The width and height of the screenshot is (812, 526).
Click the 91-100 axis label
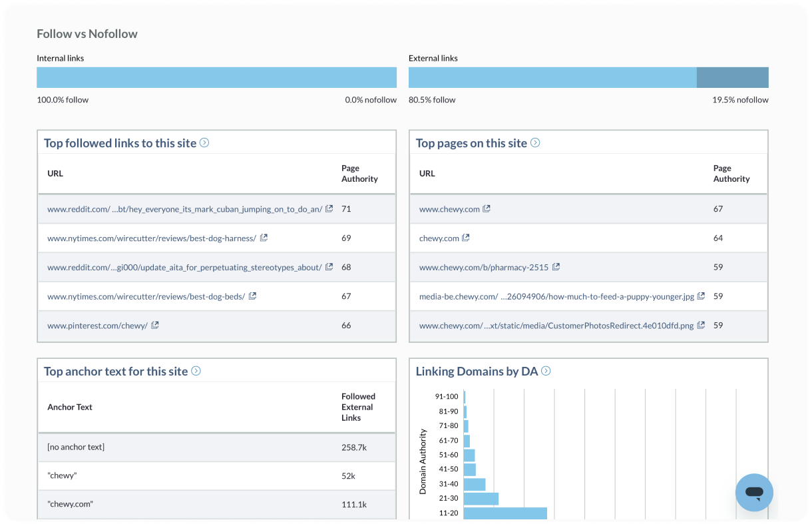coord(447,396)
